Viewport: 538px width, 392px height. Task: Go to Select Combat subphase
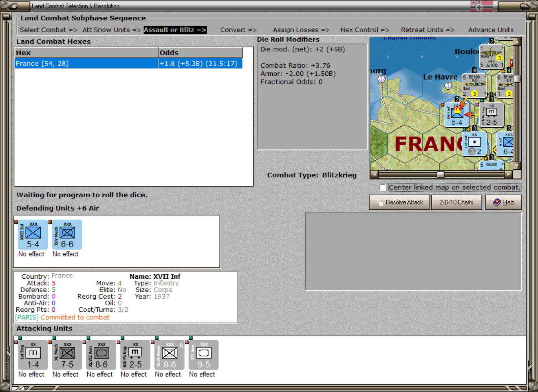pos(49,30)
